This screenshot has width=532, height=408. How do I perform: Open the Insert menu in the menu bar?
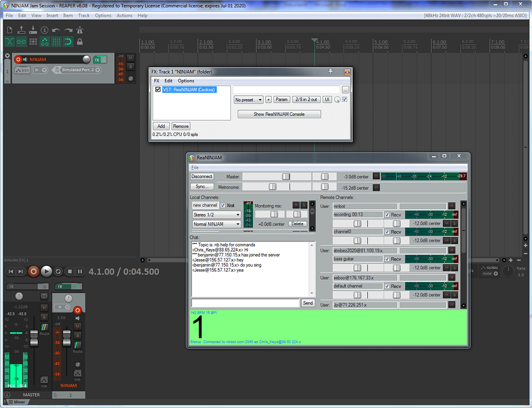[x=52, y=15]
